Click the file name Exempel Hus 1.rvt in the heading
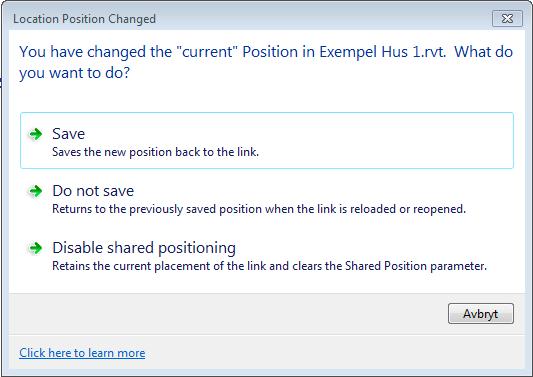The width and height of the screenshot is (533, 377). click(x=382, y=52)
